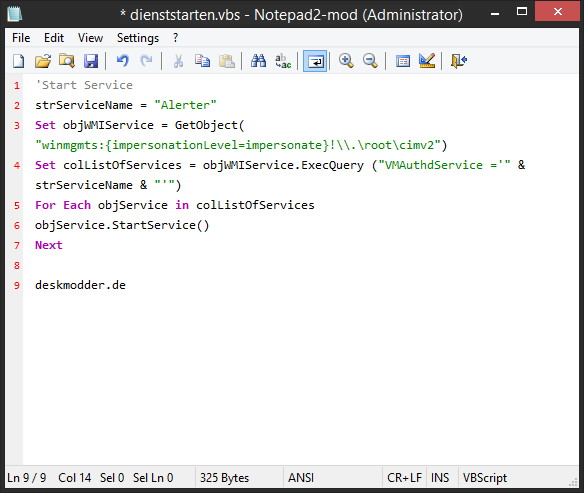The width and height of the screenshot is (584, 493).
Task: Click the Find binoculars icon
Action: pos(258,61)
